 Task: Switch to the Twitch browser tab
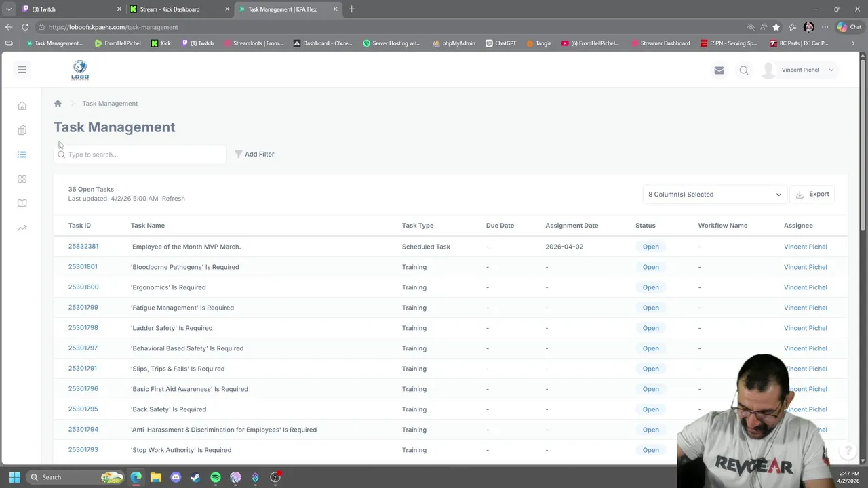tap(72, 9)
